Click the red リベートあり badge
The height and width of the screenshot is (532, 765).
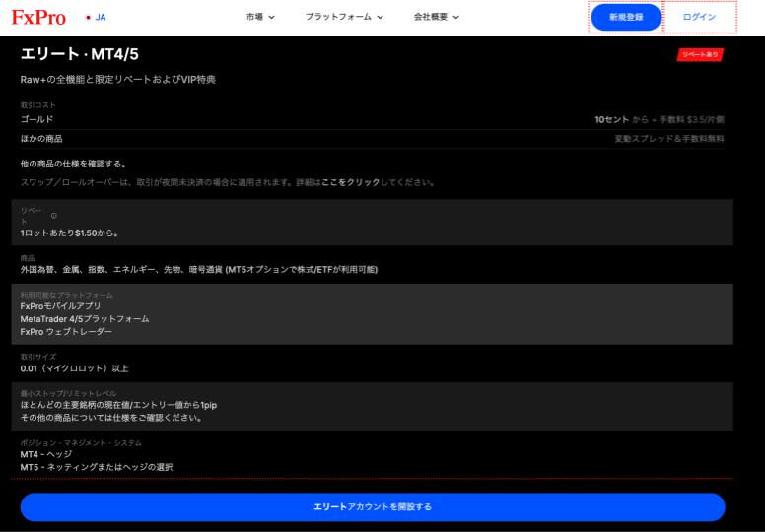coord(700,54)
